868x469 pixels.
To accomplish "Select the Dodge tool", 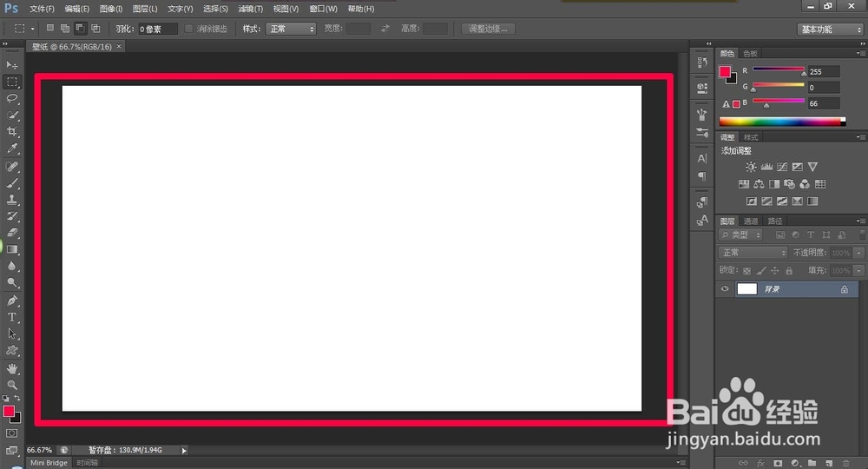I will click(x=11, y=282).
